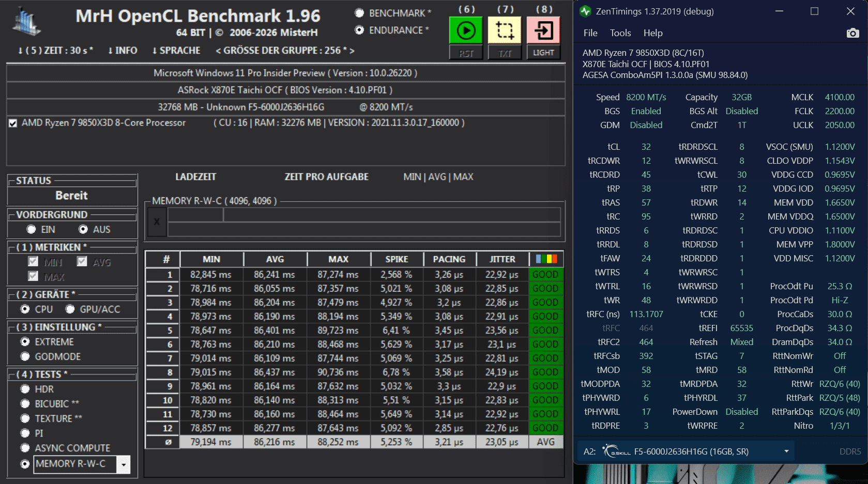
Task: Select BENCHMARK mode
Action: point(359,13)
